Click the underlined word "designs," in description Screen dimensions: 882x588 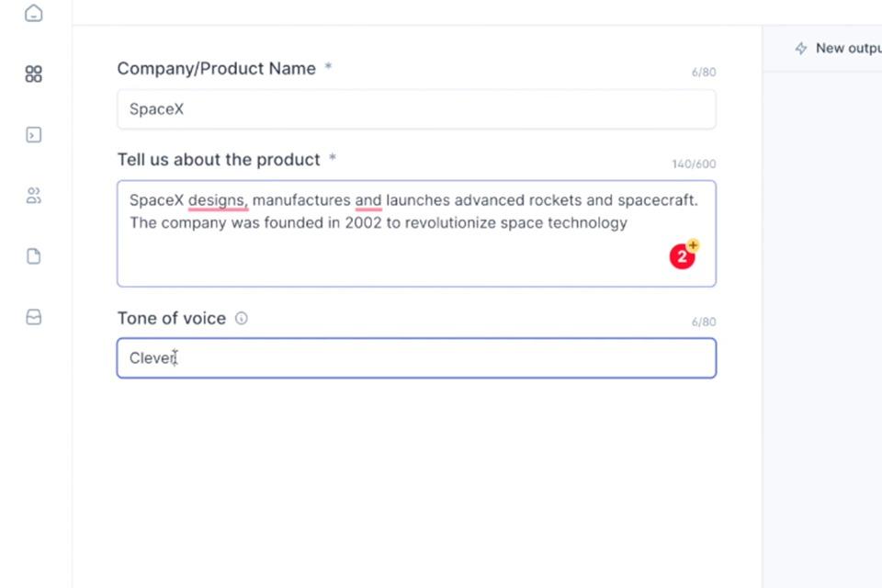[218, 200]
